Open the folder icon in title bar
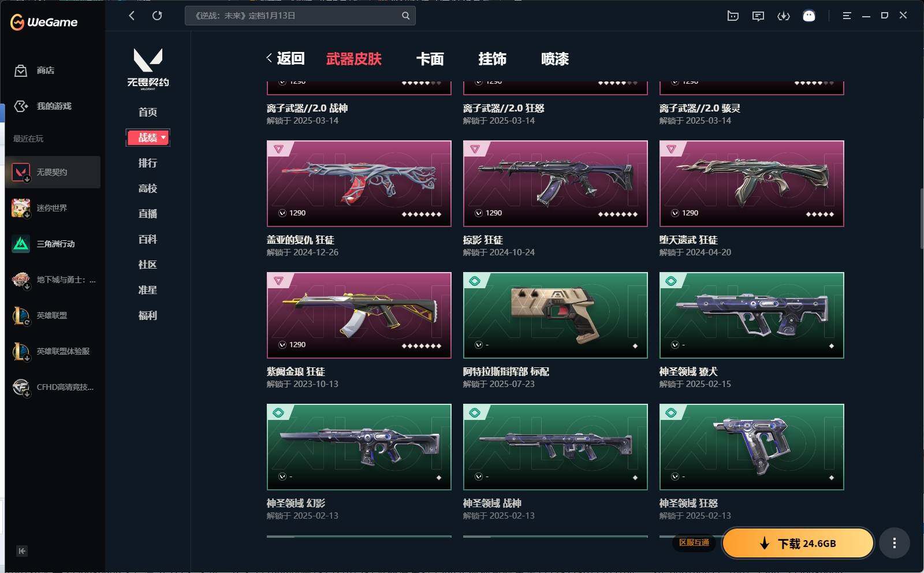Viewport: 924px width, 573px height. (733, 16)
